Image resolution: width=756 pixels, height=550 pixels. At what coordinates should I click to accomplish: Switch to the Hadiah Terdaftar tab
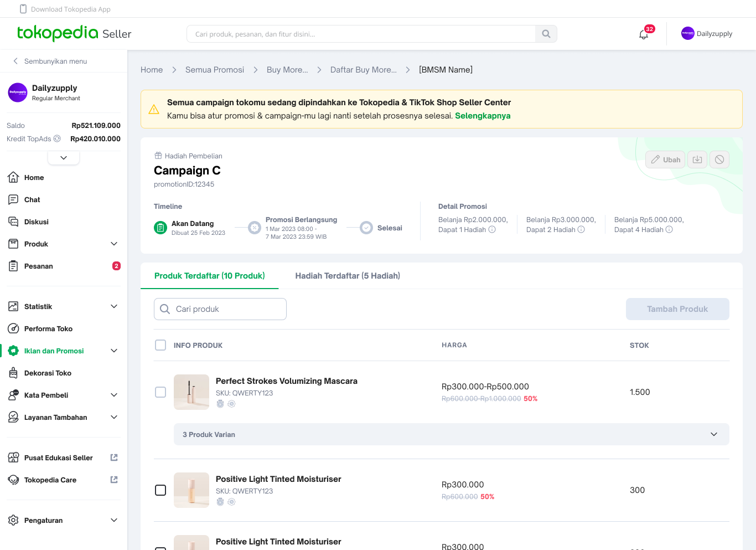[x=348, y=276]
